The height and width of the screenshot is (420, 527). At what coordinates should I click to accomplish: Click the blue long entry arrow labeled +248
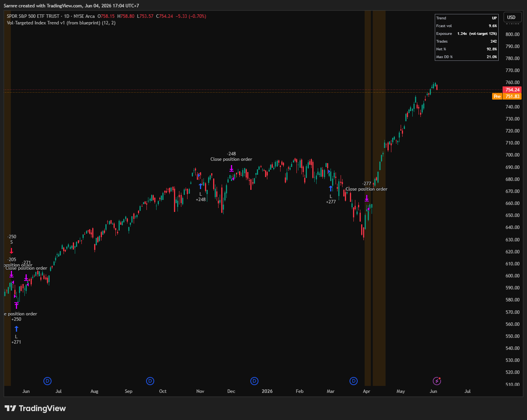(x=200, y=186)
